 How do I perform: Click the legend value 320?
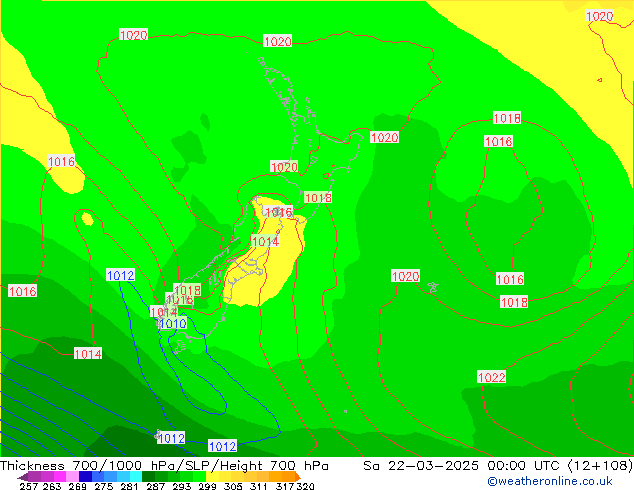(305, 486)
